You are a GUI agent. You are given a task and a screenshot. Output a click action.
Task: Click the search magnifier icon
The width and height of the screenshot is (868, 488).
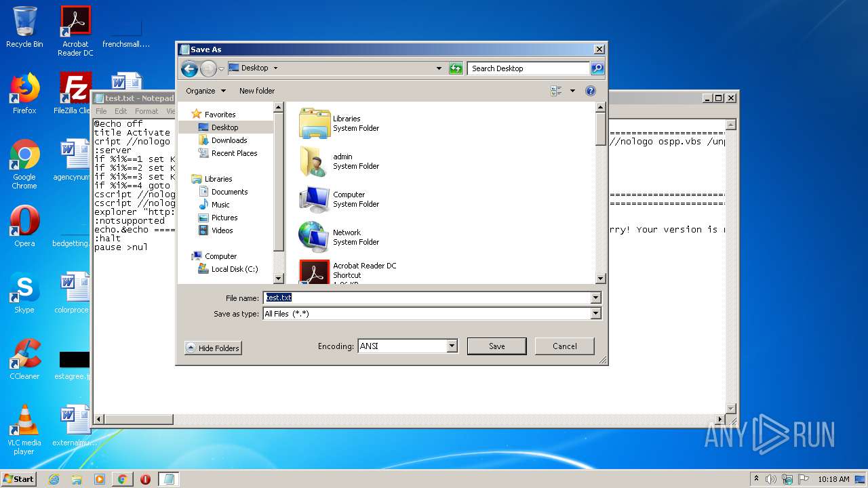(x=597, y=68)
